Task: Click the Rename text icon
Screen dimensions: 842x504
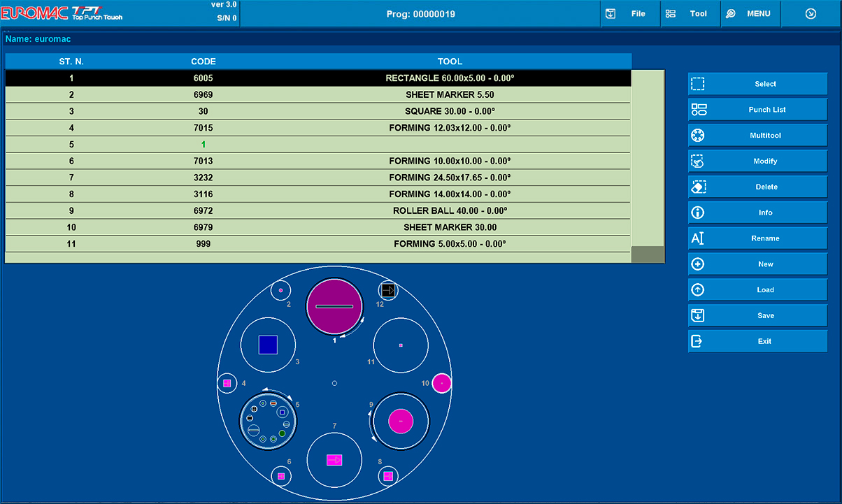Action: [x=697, y=238]
